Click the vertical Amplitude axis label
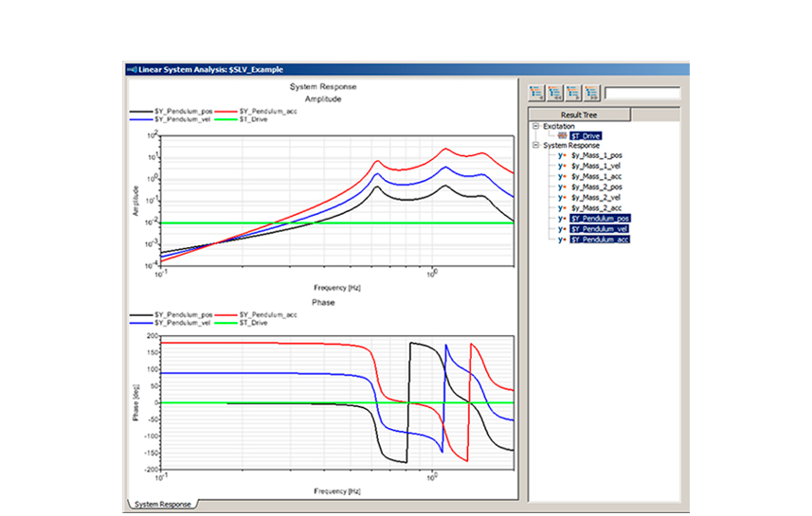 pos(135,201)
